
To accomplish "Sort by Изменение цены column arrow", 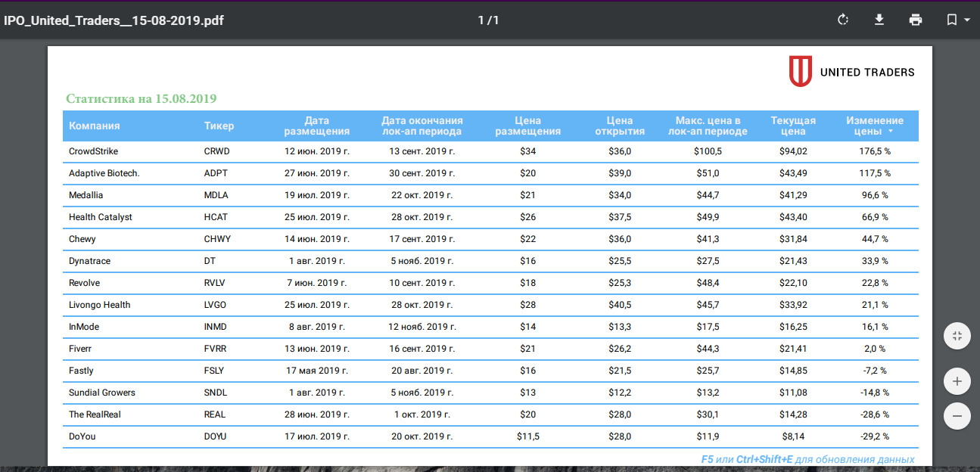I will tap(891, 132).
